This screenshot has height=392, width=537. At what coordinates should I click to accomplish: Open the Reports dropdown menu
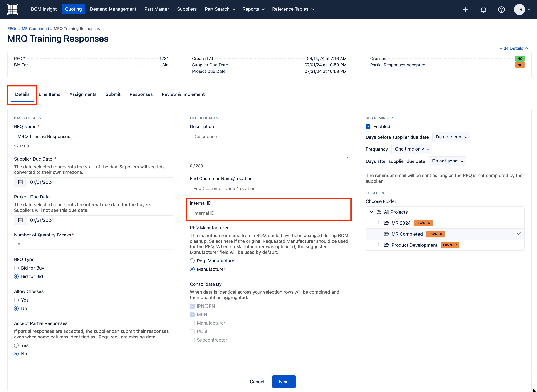[x=253, y=9]
